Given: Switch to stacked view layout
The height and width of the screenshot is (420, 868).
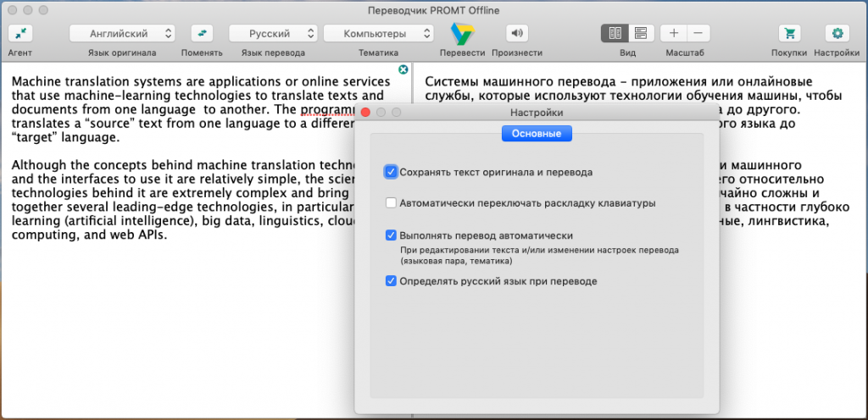Looking at the screenshot, I should coord(641,33).
